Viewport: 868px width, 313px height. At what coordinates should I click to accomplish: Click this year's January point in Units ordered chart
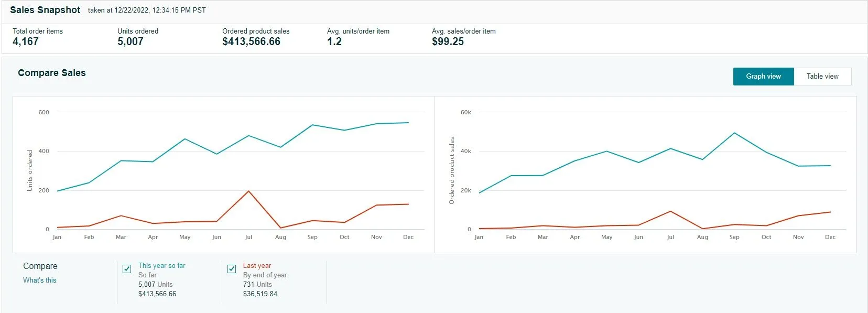[57, 191]
